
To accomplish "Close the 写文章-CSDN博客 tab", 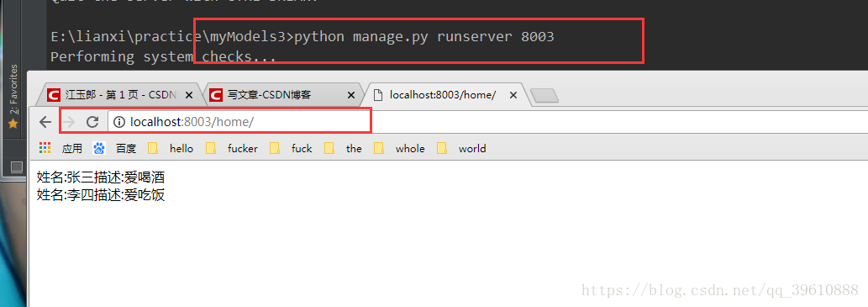I will tap(351, 95).
